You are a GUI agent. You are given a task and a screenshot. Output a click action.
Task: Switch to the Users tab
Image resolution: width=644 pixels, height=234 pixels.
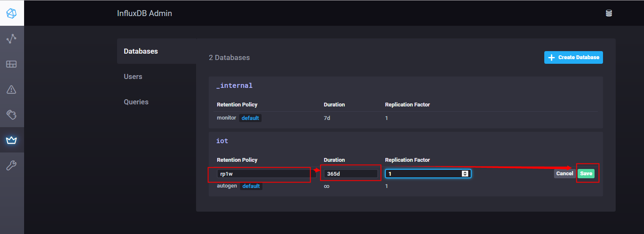click(157, 76)
